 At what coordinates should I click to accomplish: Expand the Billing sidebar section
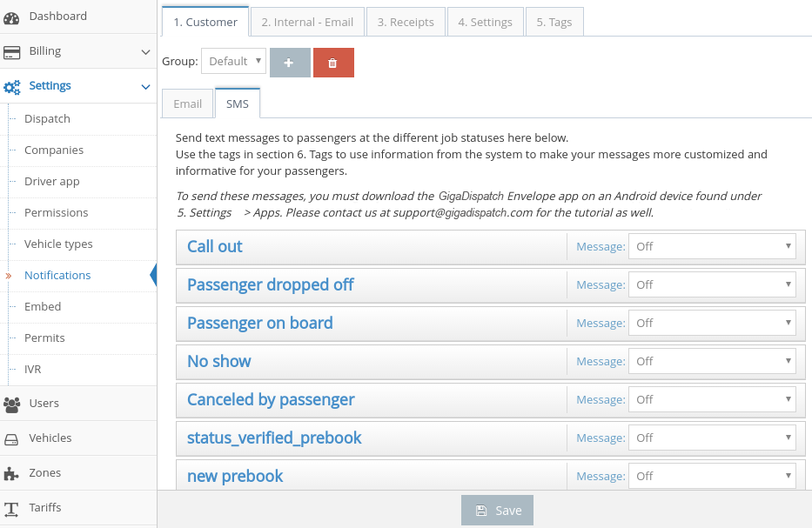tap(146, 51)
